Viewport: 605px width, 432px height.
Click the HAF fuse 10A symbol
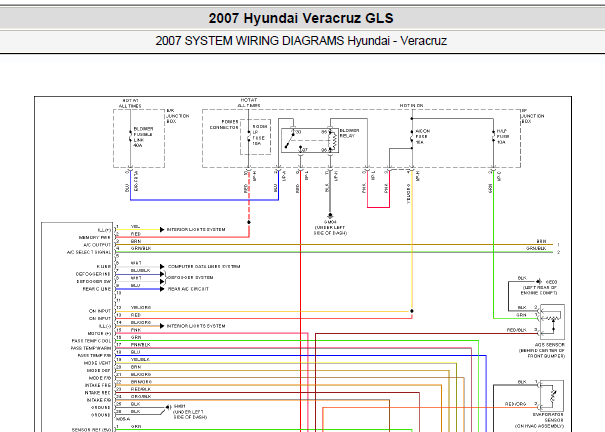tap(493, 137)
